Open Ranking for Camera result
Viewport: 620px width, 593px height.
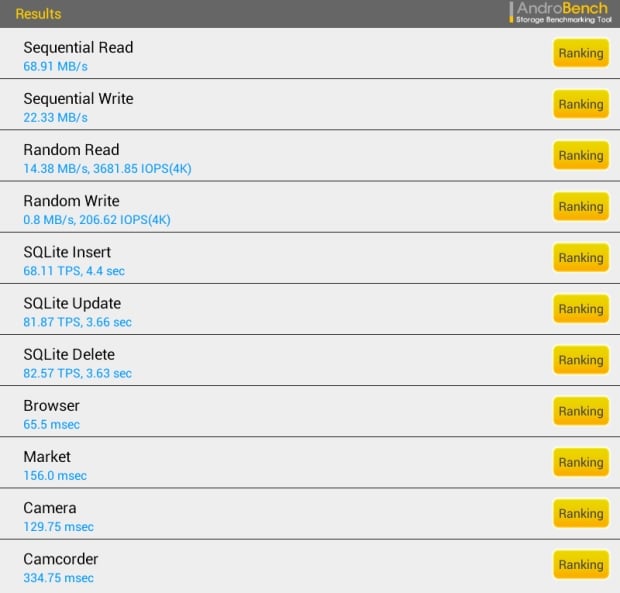click(x=580, y=514)
